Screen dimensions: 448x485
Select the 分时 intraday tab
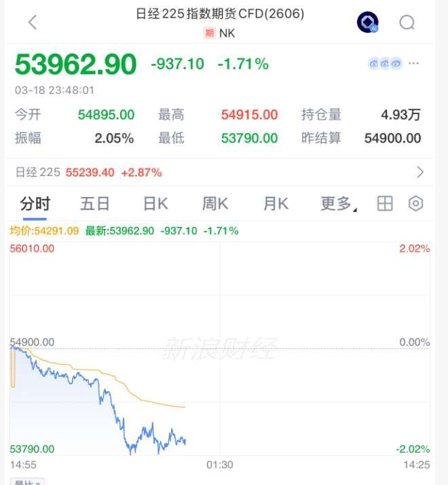tap(35, 203)
